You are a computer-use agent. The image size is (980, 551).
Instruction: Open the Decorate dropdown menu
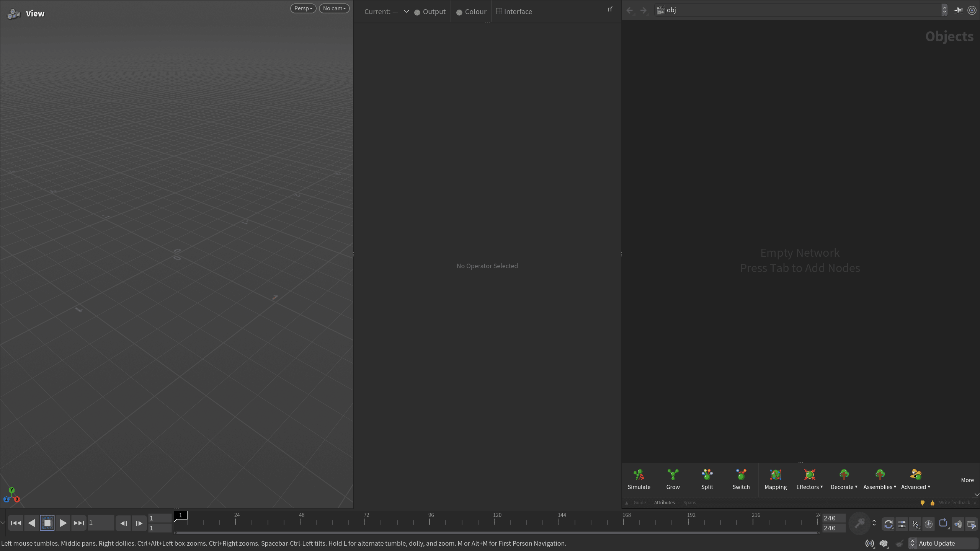(x=844, y=479)
